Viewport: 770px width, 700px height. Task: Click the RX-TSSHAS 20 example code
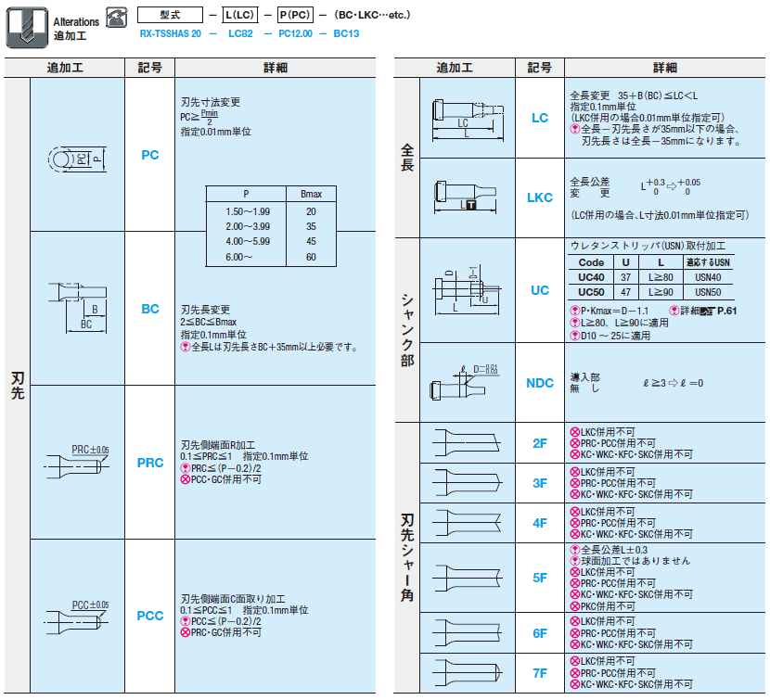point(170,33)
